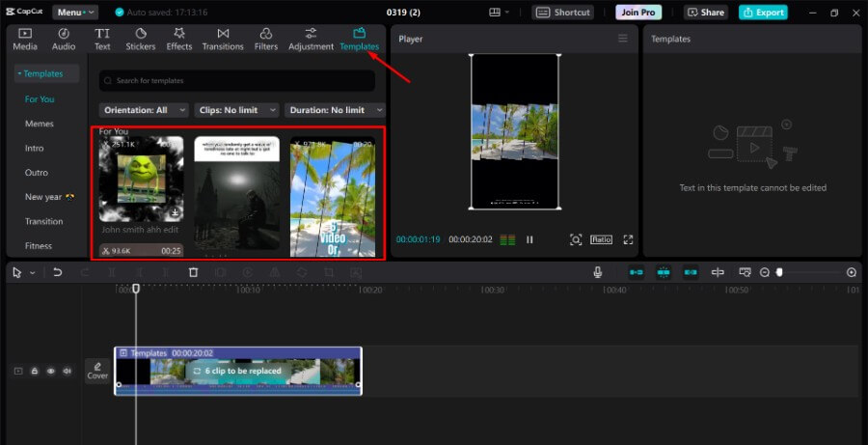Switch to the Transitions tab

click(223, 39)
